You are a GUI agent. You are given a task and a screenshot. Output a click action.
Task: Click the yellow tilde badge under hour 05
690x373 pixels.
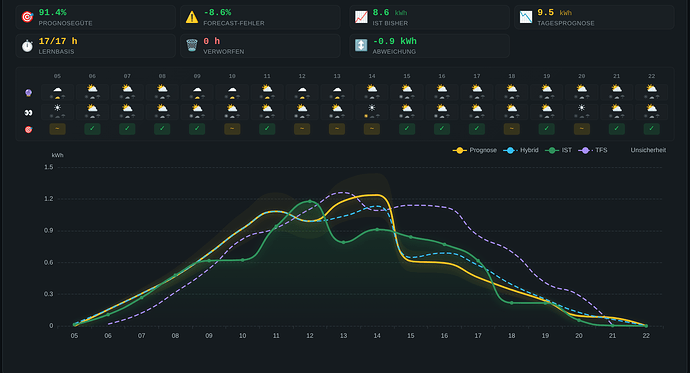58,129
